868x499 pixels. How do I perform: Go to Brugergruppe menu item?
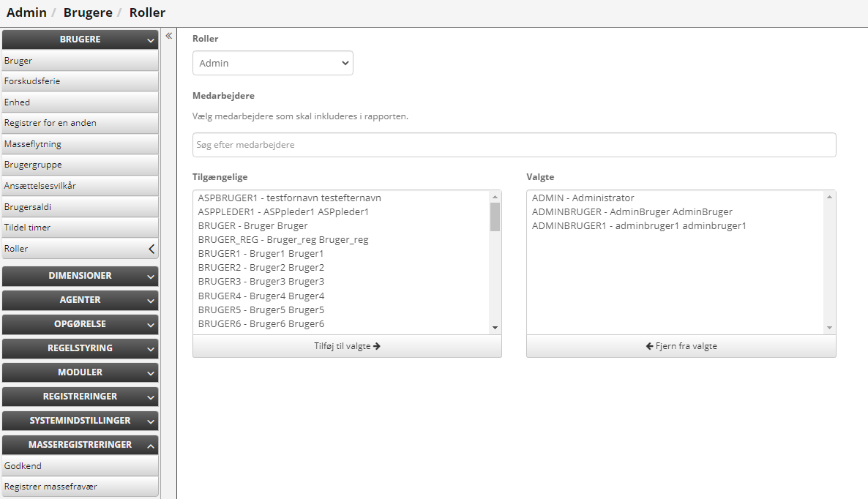[33, 165]
